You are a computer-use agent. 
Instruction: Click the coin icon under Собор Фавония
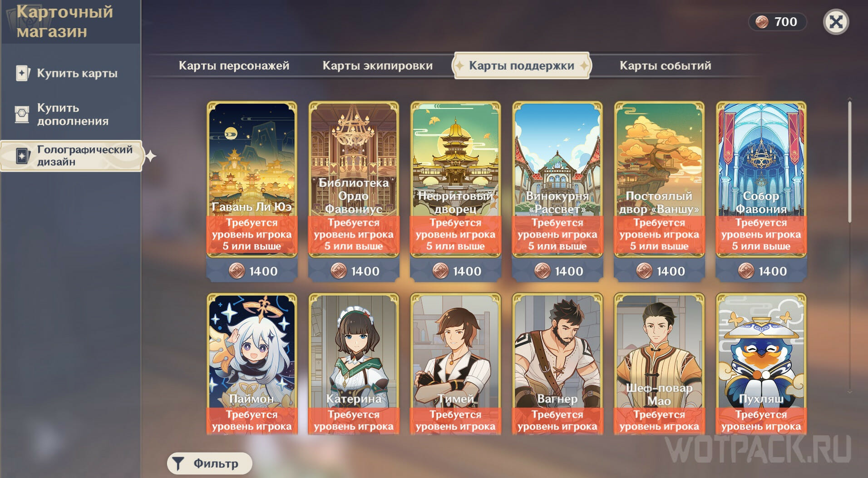[x=746, y=271]
